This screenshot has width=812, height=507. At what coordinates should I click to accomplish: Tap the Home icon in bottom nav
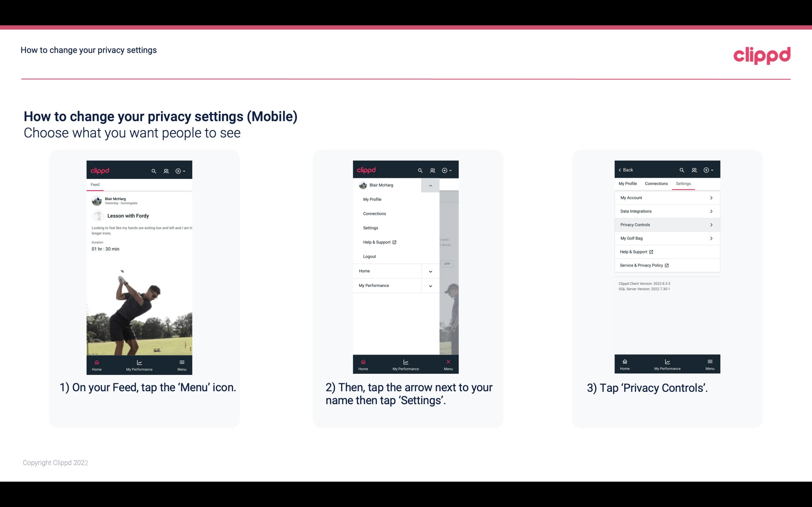click(x=96, y=364)
